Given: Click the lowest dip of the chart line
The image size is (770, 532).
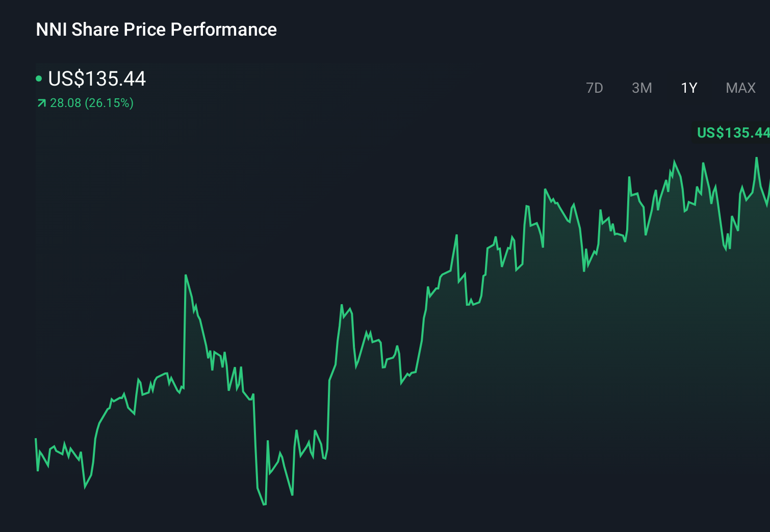Looking at the screenshot, I should (264, 504).
